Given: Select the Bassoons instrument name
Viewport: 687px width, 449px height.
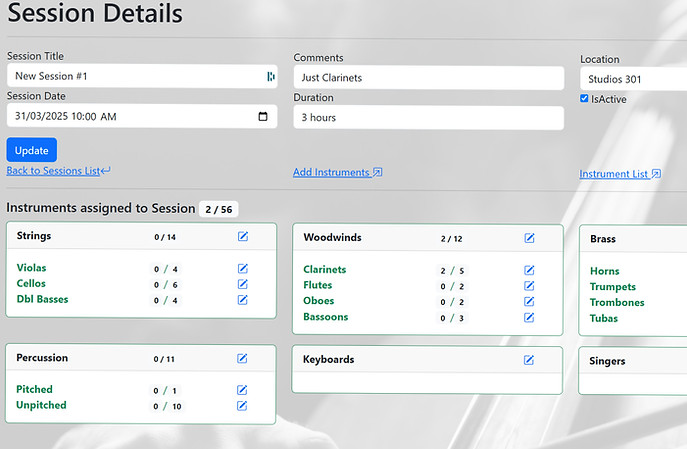Looking at the screenshot, I should click(326, 317).
